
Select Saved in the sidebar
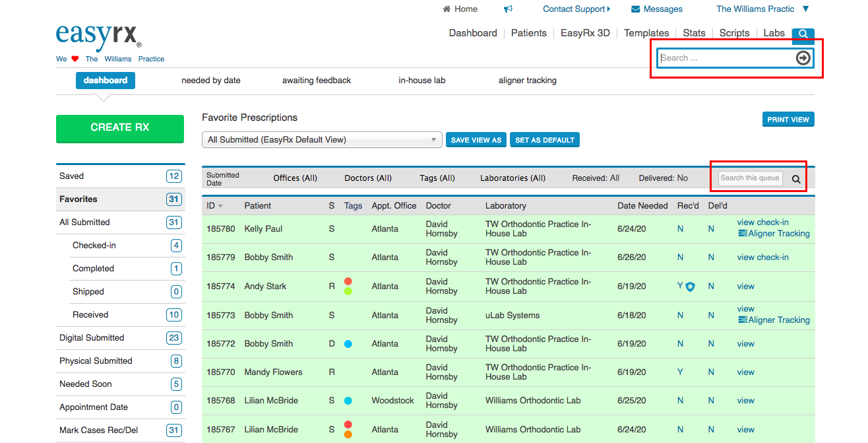point(121,176)
